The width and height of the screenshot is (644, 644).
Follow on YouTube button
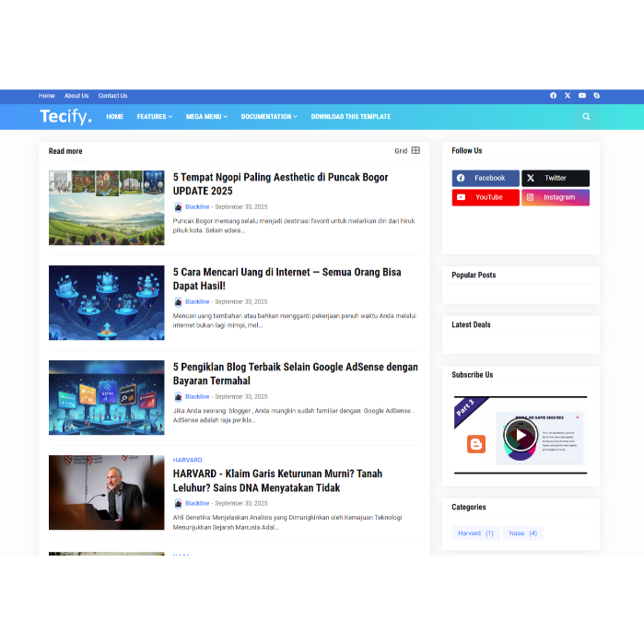click(486, 197)
